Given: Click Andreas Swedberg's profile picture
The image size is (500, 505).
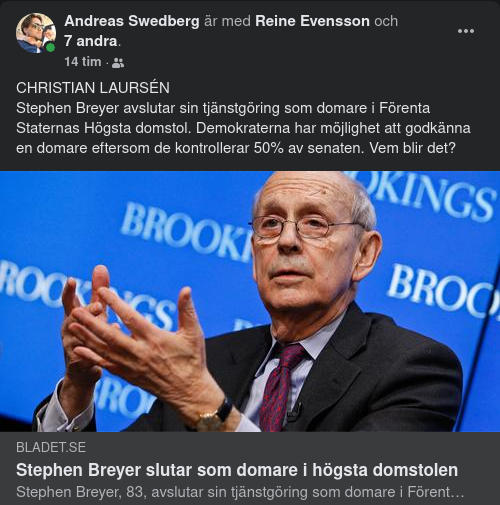Looking at the screenshot, I should pyautogui.click(x=36, y=33).
